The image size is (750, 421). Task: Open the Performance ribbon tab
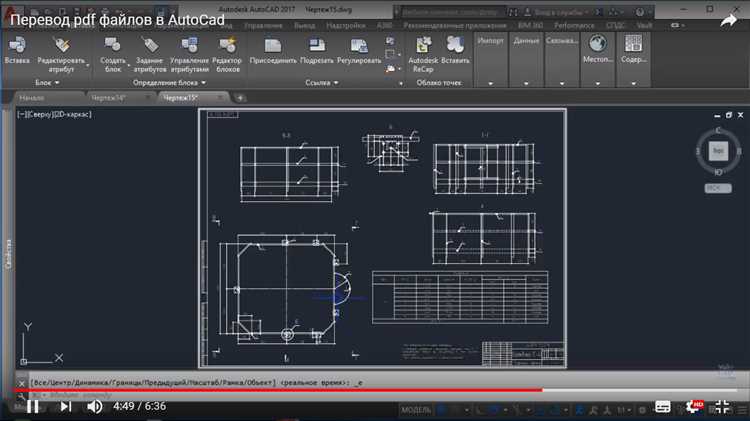(x=574, y=25)
